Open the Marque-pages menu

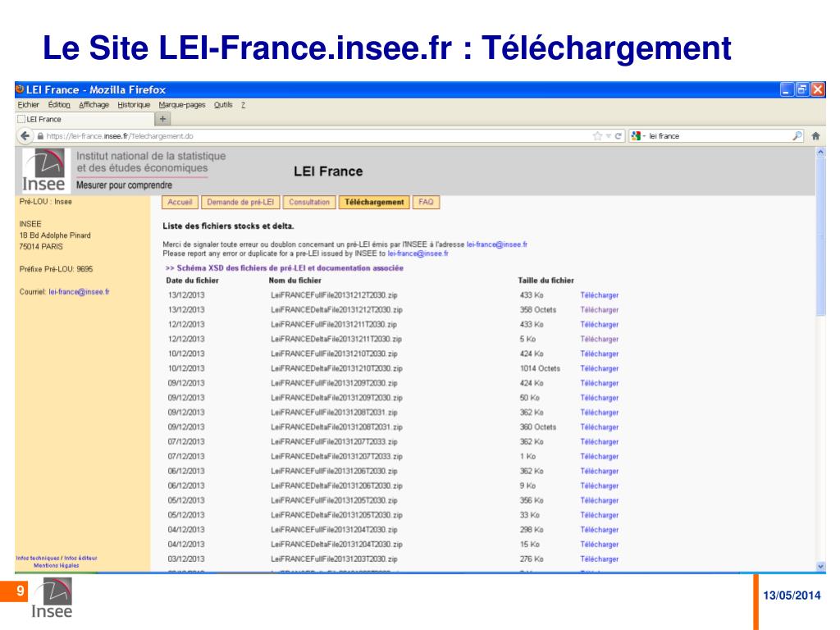pyautogui.click(x=182, y=105)
